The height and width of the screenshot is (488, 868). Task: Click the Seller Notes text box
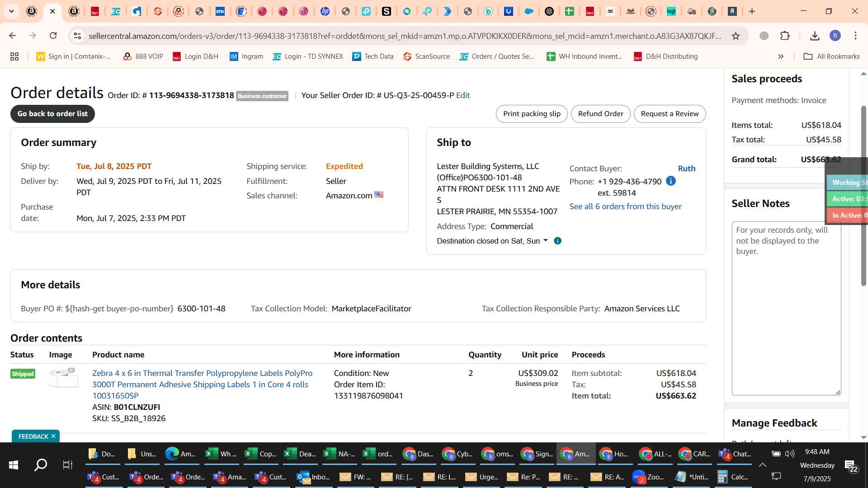786,308
